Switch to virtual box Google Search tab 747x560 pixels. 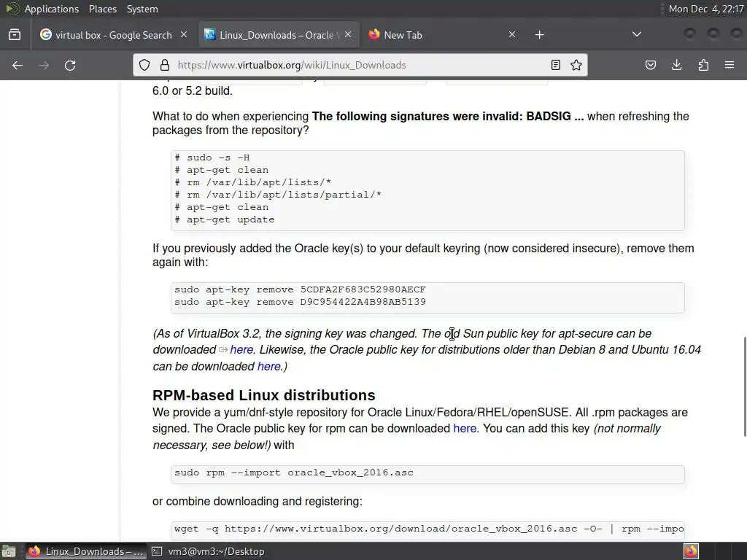[113, 35]
